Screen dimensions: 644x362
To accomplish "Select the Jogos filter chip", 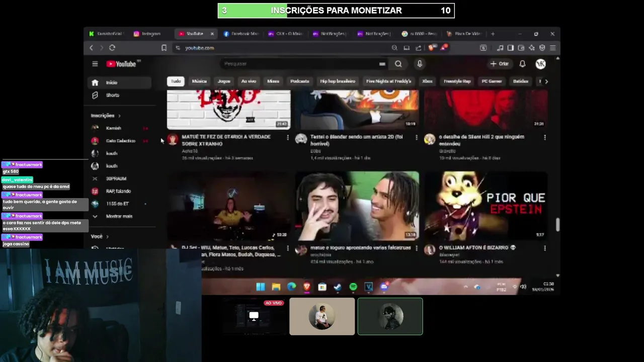I will 224,81.
